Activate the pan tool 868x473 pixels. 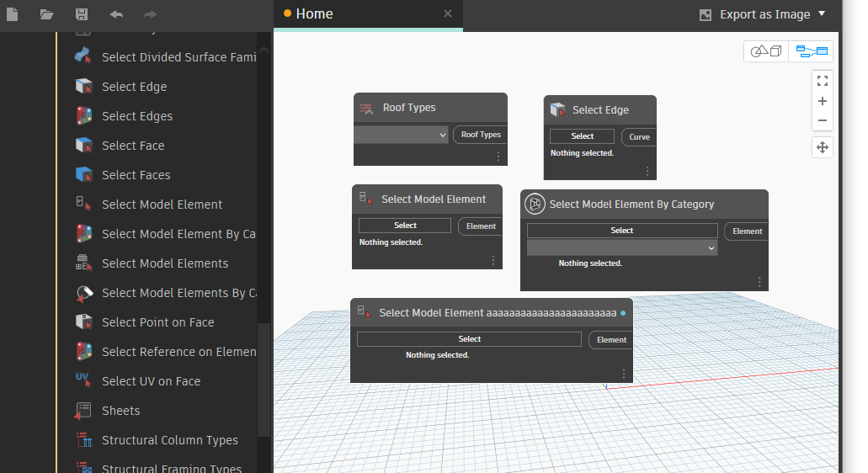point(823,147)
